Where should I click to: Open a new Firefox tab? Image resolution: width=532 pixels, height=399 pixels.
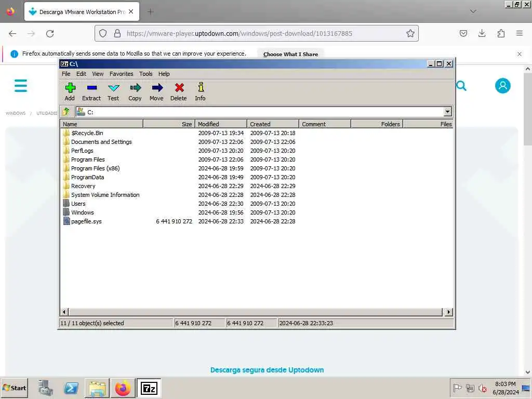pos(151,11)
